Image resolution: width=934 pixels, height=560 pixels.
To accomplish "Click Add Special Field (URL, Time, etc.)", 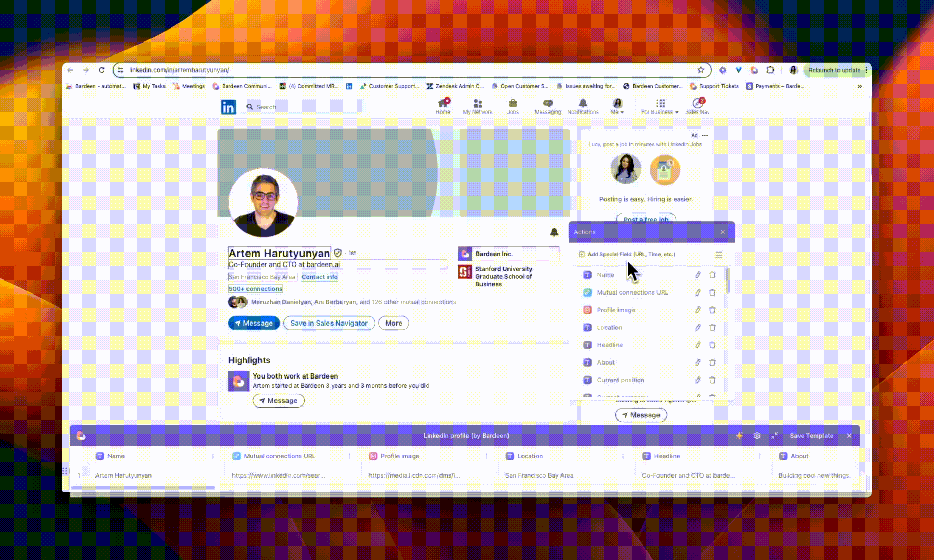I will click(x=627, y=254).
